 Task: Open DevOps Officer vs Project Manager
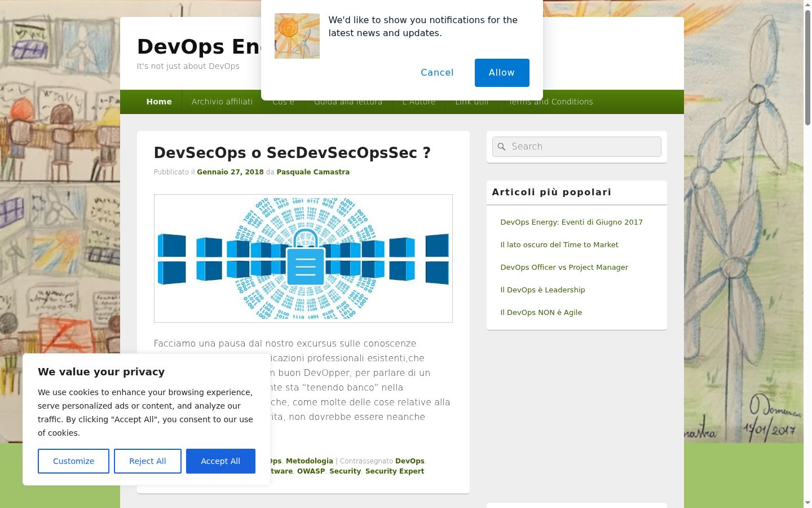(564, 268)
